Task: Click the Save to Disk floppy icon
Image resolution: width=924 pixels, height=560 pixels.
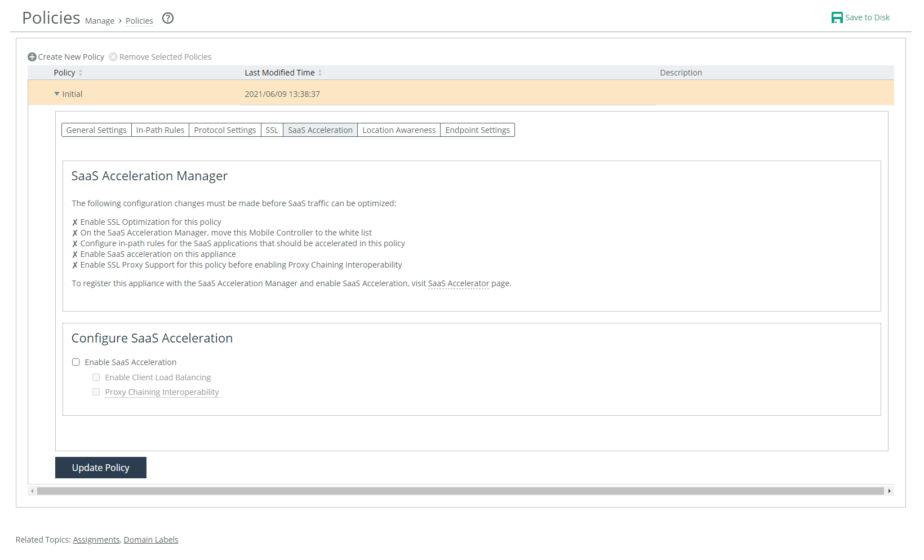Action: pos(837,17)
